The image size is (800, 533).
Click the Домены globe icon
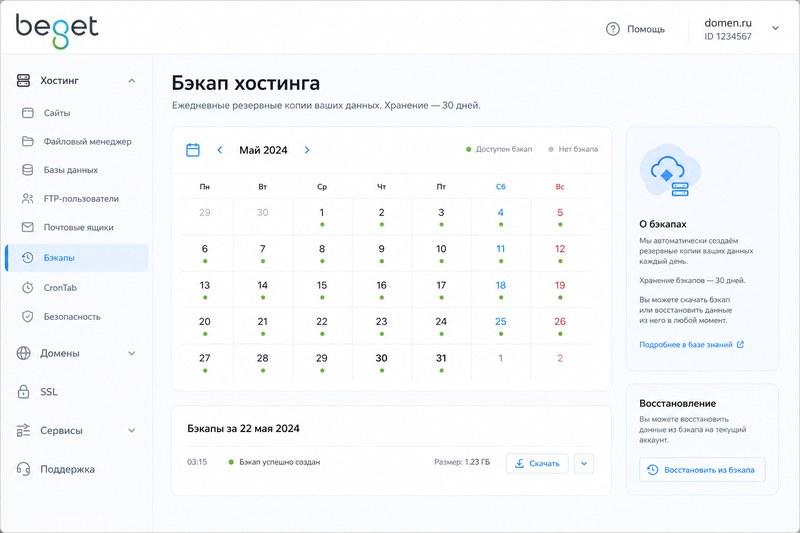[23, 353]
